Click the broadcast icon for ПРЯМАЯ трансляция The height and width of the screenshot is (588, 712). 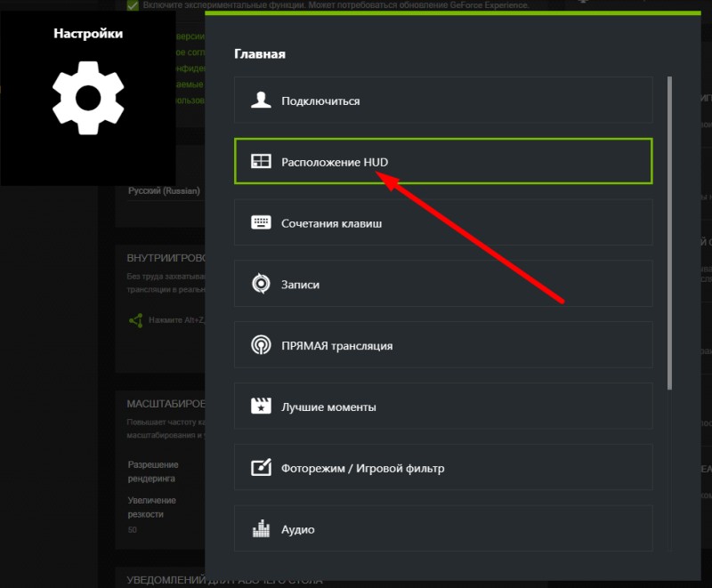[x=261, y=345]
